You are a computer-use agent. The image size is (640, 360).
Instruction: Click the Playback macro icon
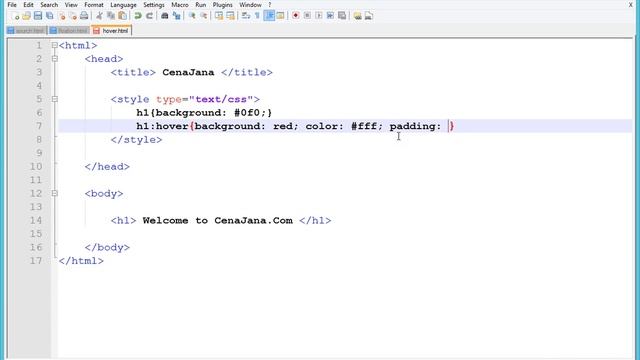point(319,16)
